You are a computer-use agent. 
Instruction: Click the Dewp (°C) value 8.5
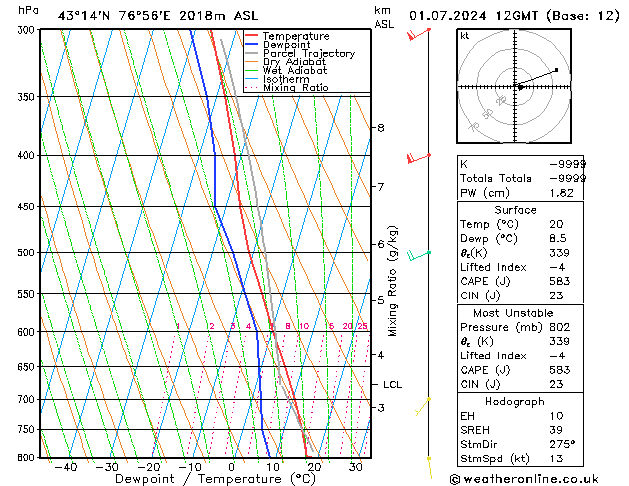pos(558,239)
